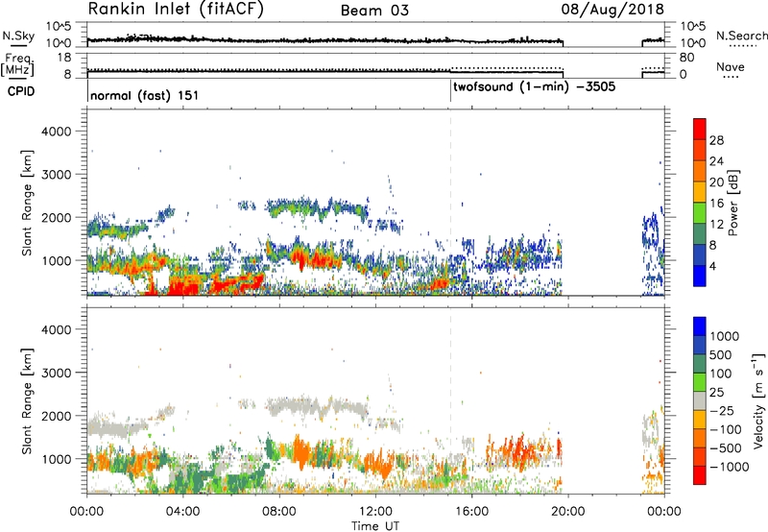
Task: Click the "Freq. [MHz]" axis label
Action: [x=17, y=64]
